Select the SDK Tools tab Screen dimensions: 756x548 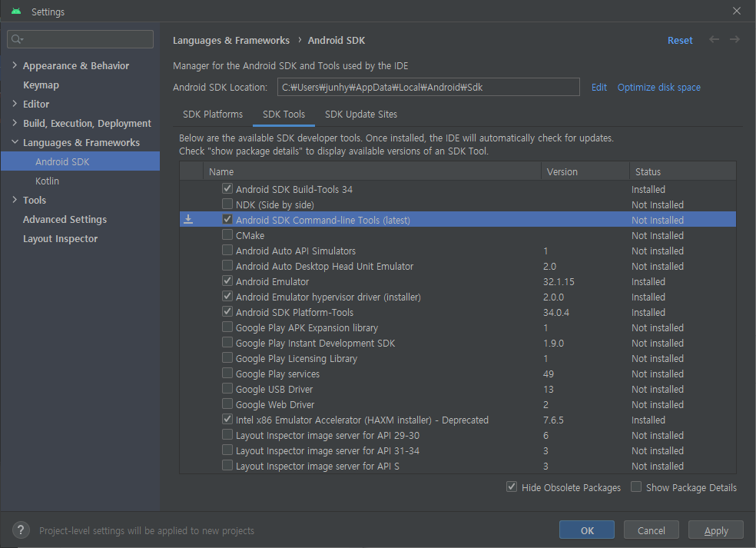(283, 115)
